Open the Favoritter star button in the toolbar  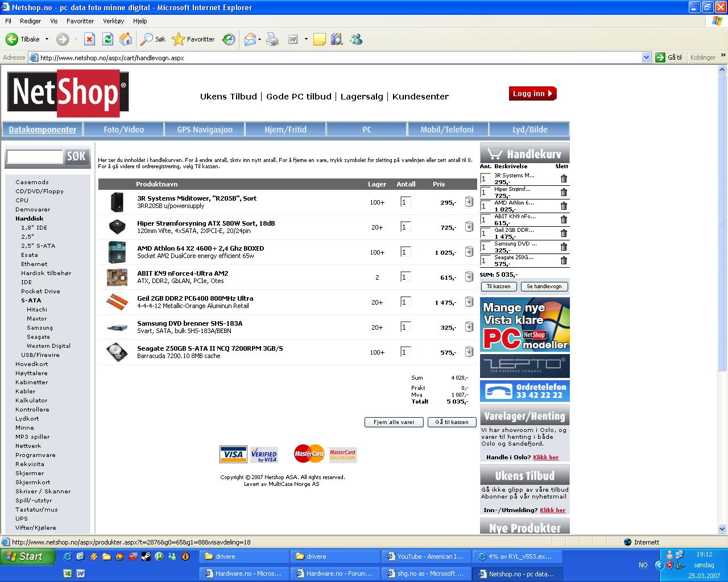pyautogui.click(x=193, y=39)
